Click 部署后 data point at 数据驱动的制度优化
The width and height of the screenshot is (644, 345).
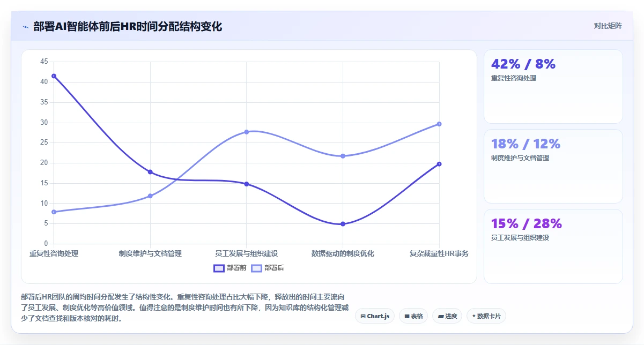click(x=343, y=156)
